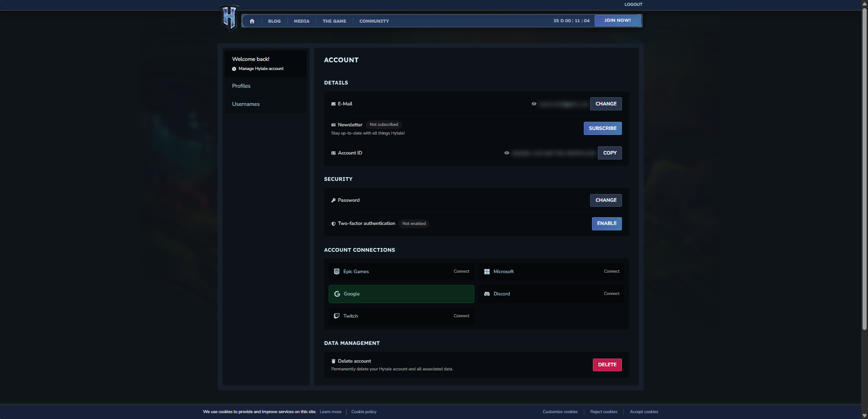Accept cookies in the bottom banner
The image size is (868, 419).
click(x=644, y=412)
